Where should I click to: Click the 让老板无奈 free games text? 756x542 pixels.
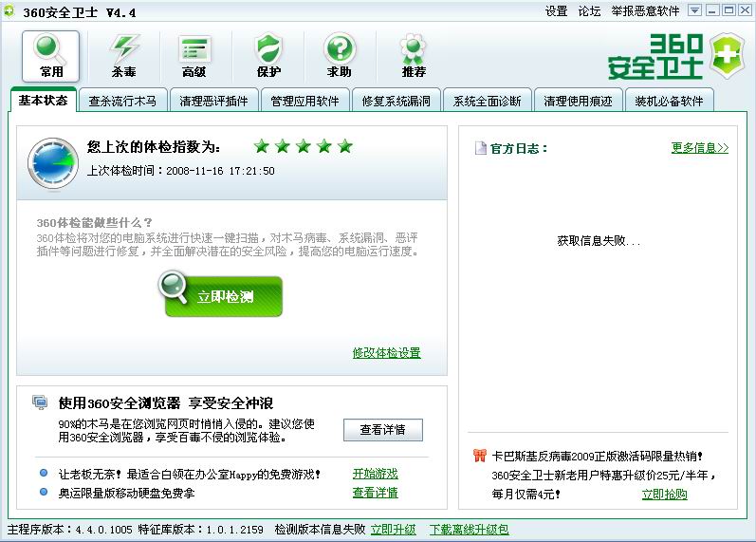(x=190, y=474)
